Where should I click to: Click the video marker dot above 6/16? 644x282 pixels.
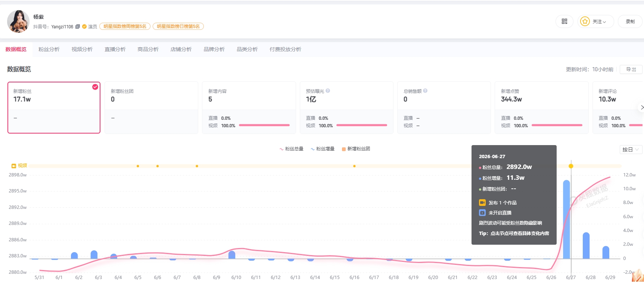click(354, 166)
